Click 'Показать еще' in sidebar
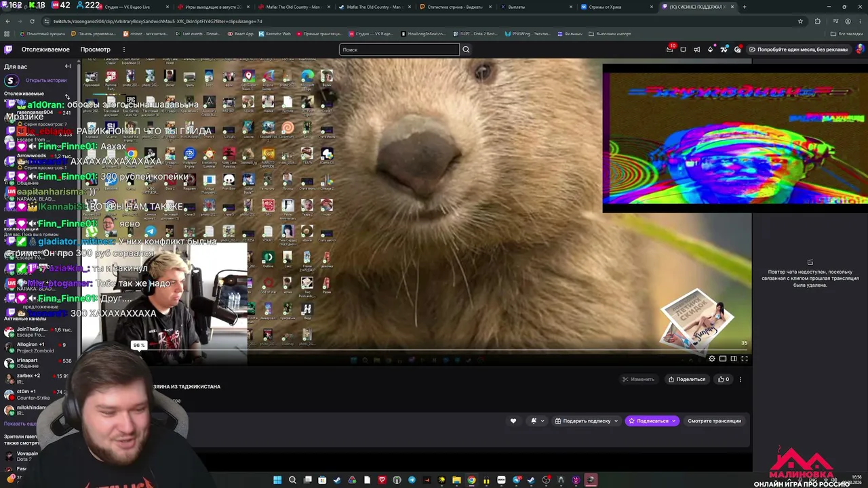 click(x=20, y=424)
